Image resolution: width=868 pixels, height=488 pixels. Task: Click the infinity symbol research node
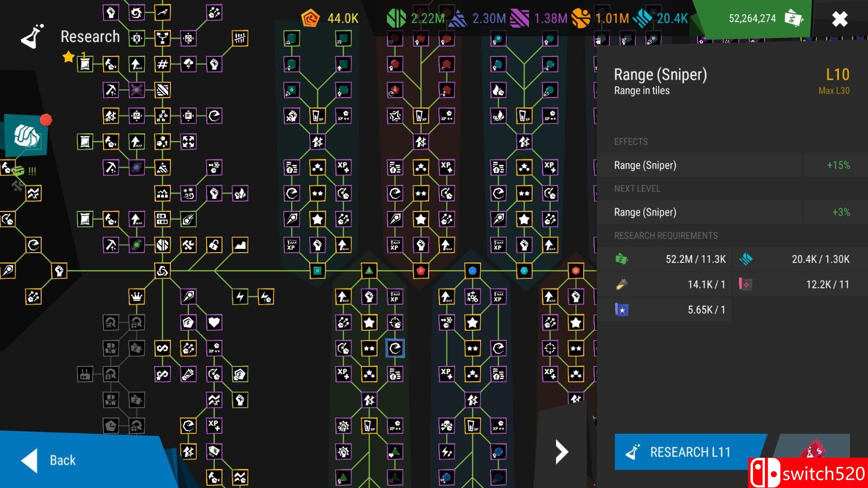(162, 348)
